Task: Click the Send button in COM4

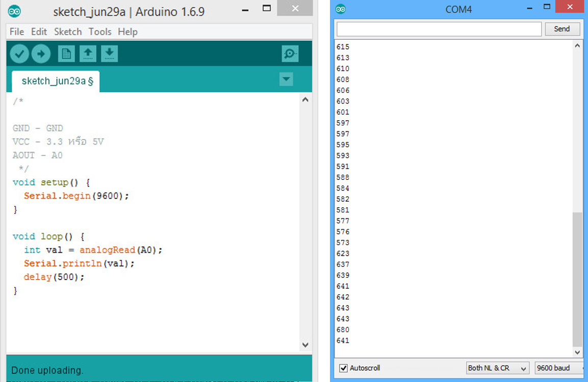Action: click(x=562, y=29)
